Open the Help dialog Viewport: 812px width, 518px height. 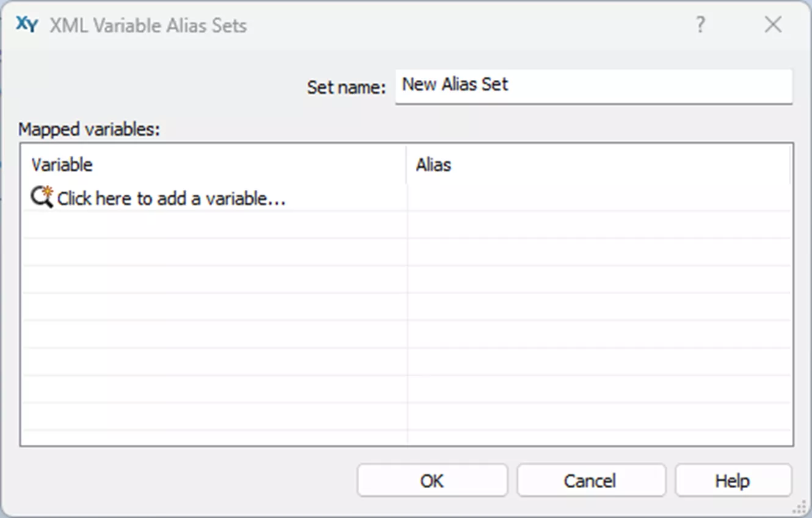[733, 480]
